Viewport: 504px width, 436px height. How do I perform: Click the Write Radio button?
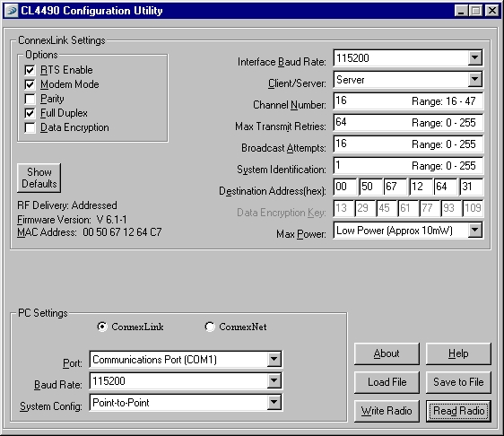(x=387, y=411)
